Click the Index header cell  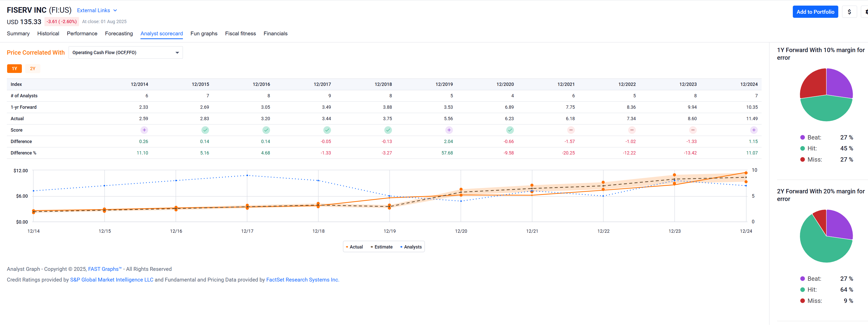(16, 85)
